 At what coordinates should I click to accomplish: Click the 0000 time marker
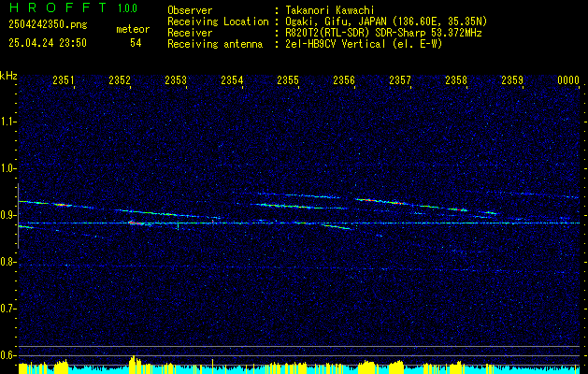click(x=568, y=79)
